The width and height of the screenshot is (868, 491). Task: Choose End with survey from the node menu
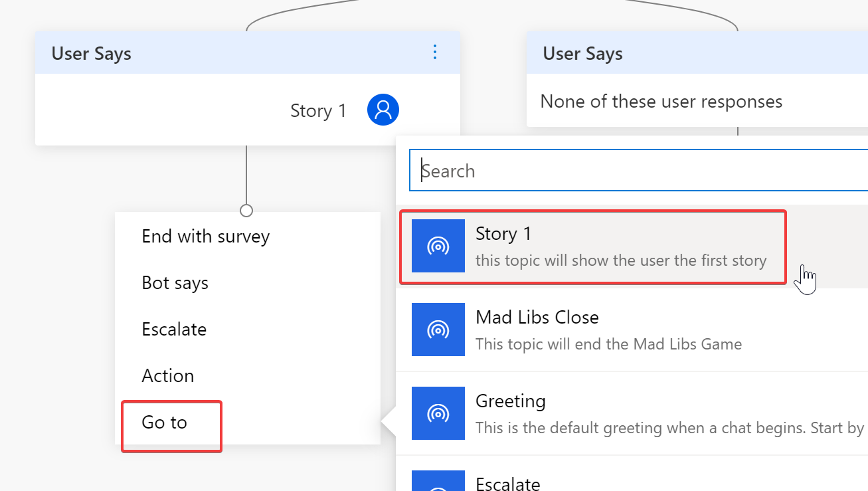coord(205,237)
